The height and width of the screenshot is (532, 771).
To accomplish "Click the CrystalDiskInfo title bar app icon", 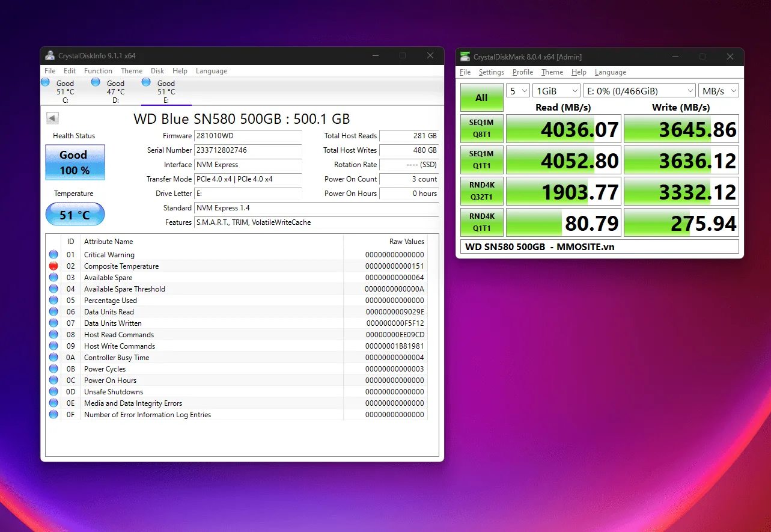I will (50, 56).
